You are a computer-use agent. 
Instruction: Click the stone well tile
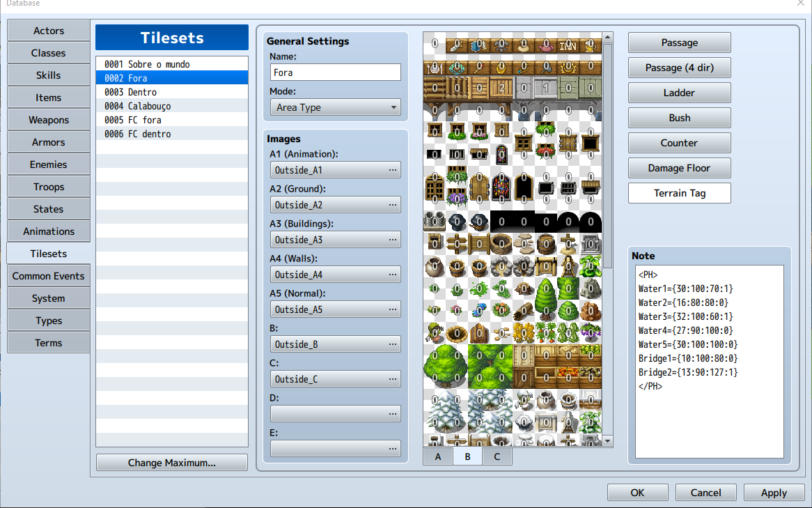pos(501,244)
